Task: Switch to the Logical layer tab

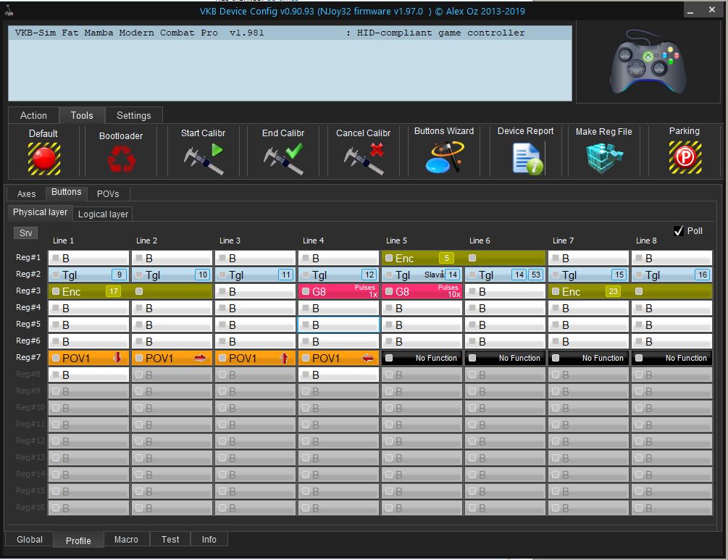Action: pyautogui.click(x=103, y=214)
